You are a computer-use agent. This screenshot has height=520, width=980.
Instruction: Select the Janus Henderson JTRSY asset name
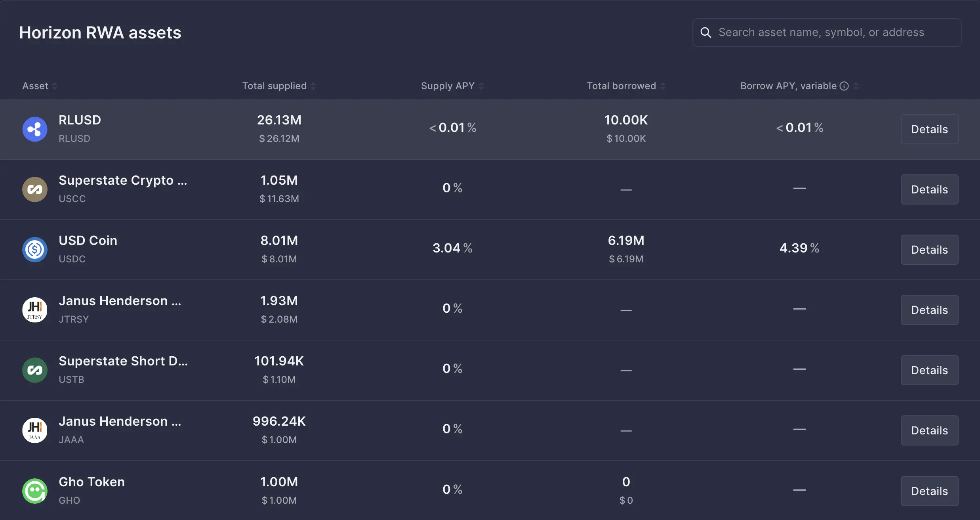[120, 301]
